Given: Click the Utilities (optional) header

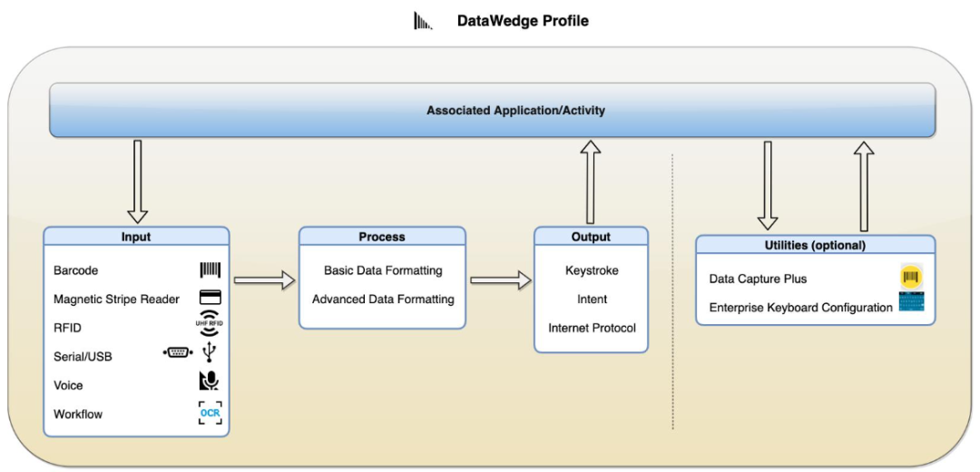Looking at the screenshot, I should point(815,245).
